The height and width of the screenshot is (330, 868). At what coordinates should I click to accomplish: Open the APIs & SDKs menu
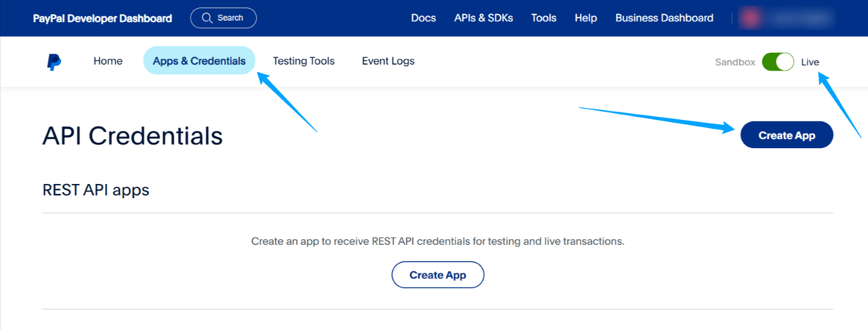pyautogui.click(x=483, y=18)
